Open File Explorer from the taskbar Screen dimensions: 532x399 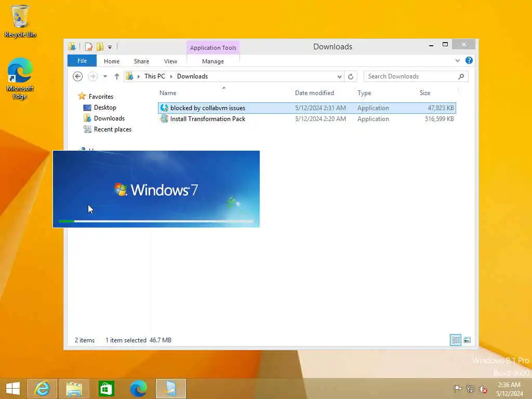(74, 389)
